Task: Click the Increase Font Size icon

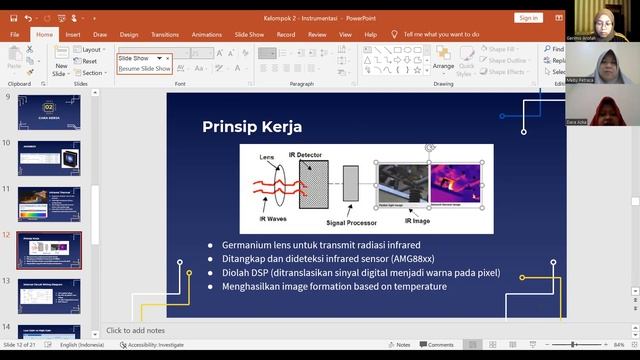Action: click(220, 53)
